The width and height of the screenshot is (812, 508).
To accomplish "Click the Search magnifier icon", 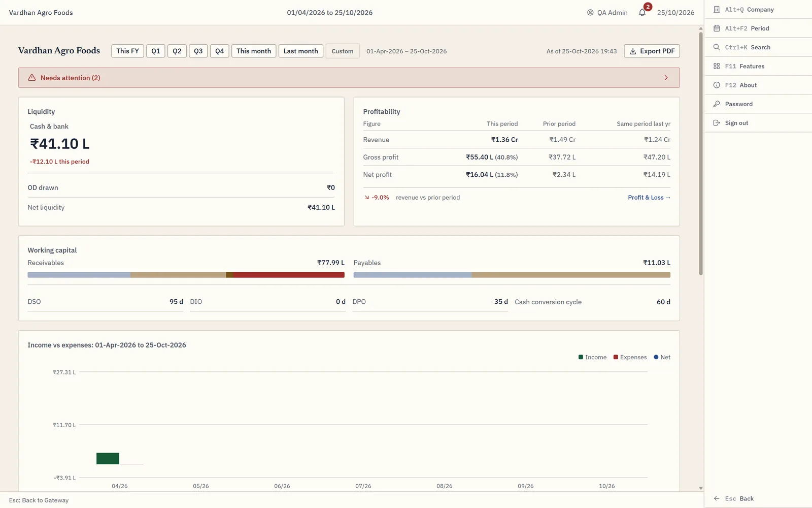I will tap(717, 47).
